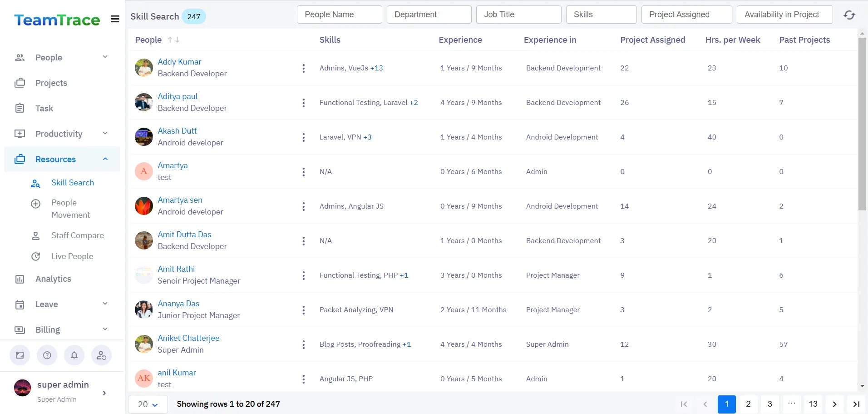Viewport: 868px width, 414px height.
Task: Open the rows per page dropdown
Action: pos(148,404)
